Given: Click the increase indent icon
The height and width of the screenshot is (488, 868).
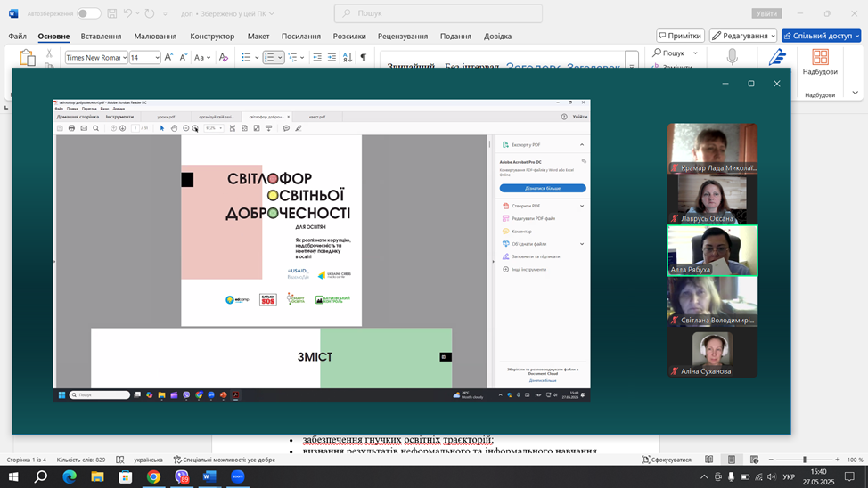Looking at the screenshot, I should (x=332, y=57).
